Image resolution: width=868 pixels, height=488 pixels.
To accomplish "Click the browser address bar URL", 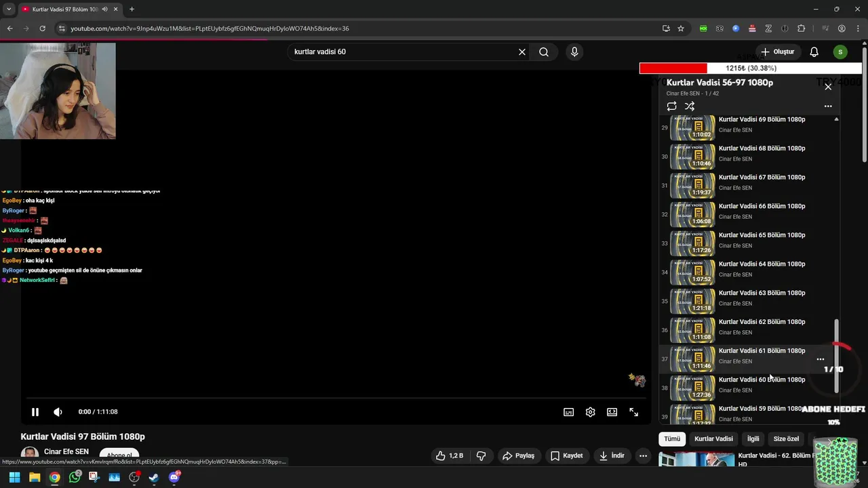I will pos(210,28).
